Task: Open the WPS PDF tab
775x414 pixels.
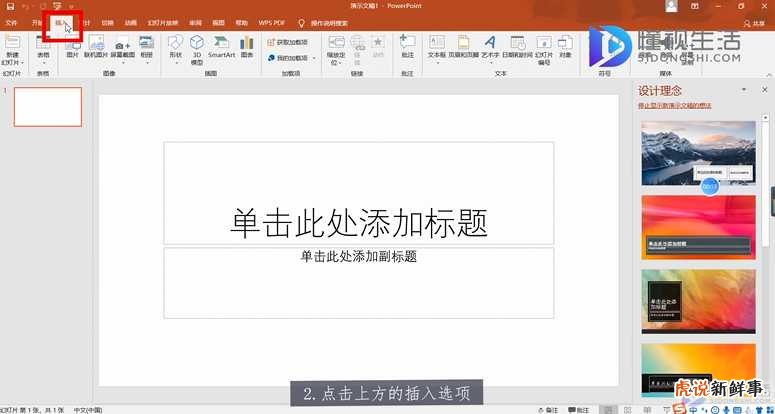Action: click(x=271, y=23)
